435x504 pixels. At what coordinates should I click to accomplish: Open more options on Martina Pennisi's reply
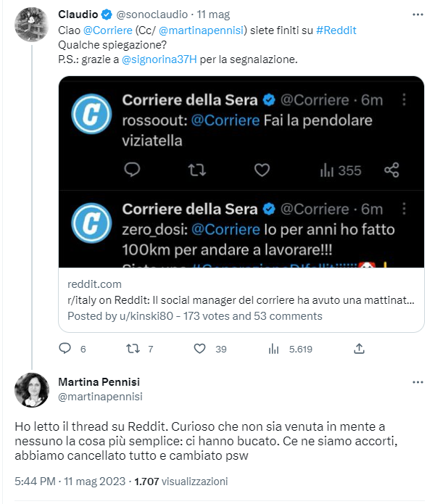(x=418, y=382)
